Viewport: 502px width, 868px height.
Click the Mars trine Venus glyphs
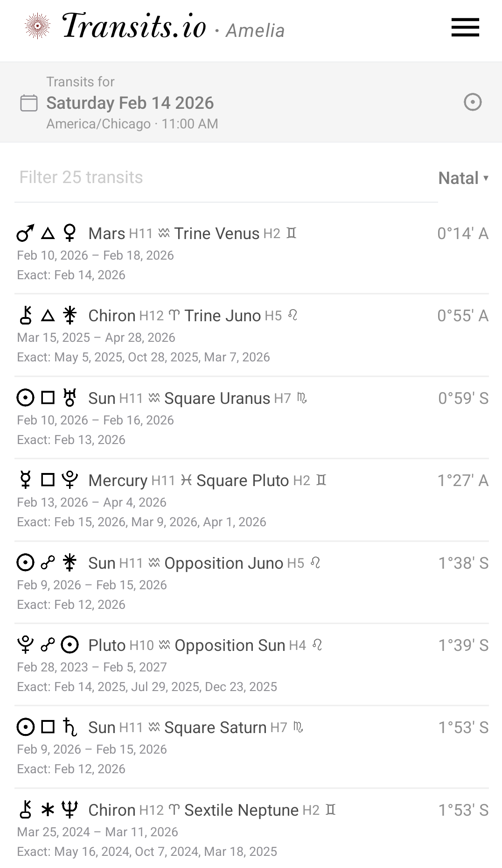[47, 233]
